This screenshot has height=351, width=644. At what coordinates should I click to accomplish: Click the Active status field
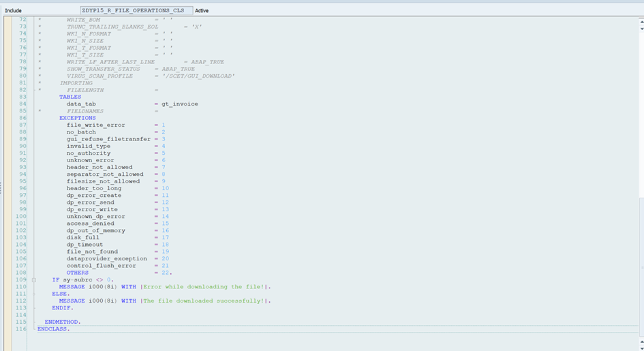coord(202,10)
